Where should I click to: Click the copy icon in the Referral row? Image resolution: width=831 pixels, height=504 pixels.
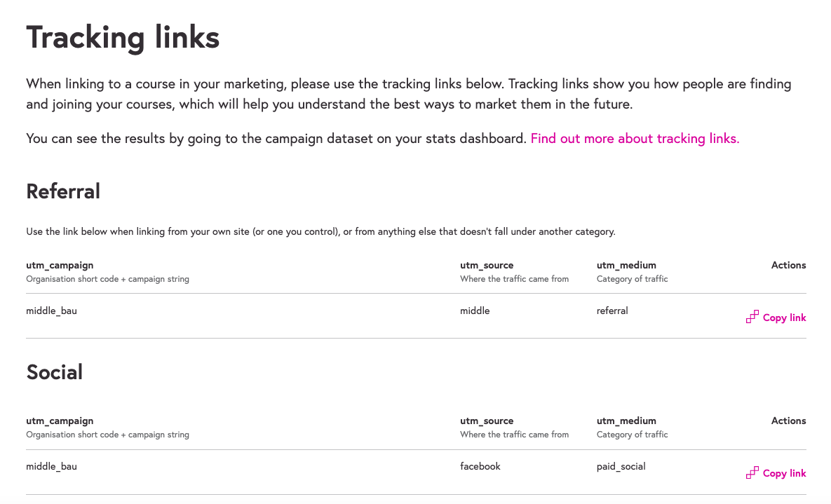pyautogui.click(x=752, y=318)
